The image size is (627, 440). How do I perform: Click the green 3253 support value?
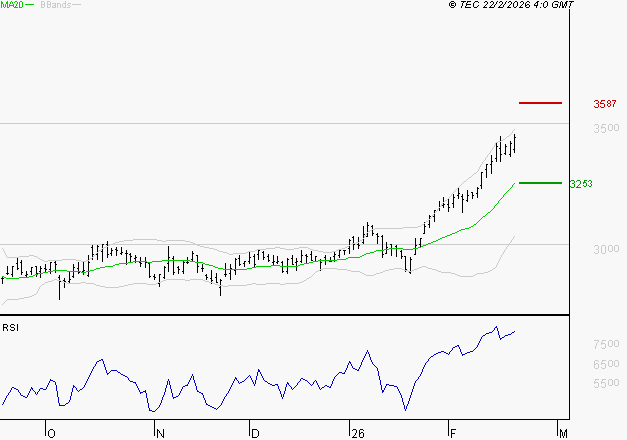tap(581, 184)
